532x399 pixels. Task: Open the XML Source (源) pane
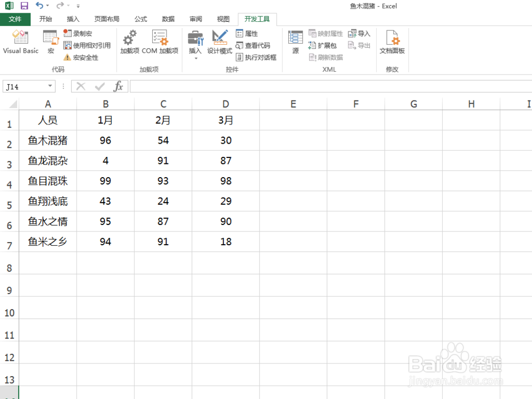tap(295, 41)
